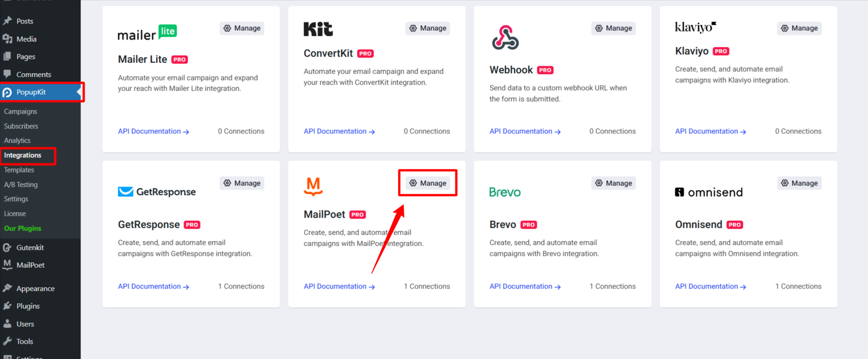Follow the Our Plugins link
This screenshot has height=359, width=868.
pyautogui.click(x=23, y=228)
